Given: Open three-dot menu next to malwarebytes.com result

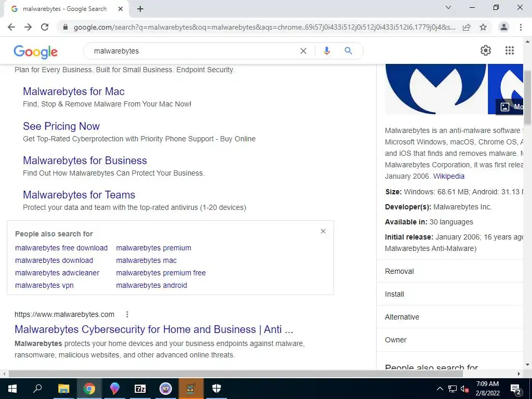Looking at the screenshot, I should coord(127,314).
